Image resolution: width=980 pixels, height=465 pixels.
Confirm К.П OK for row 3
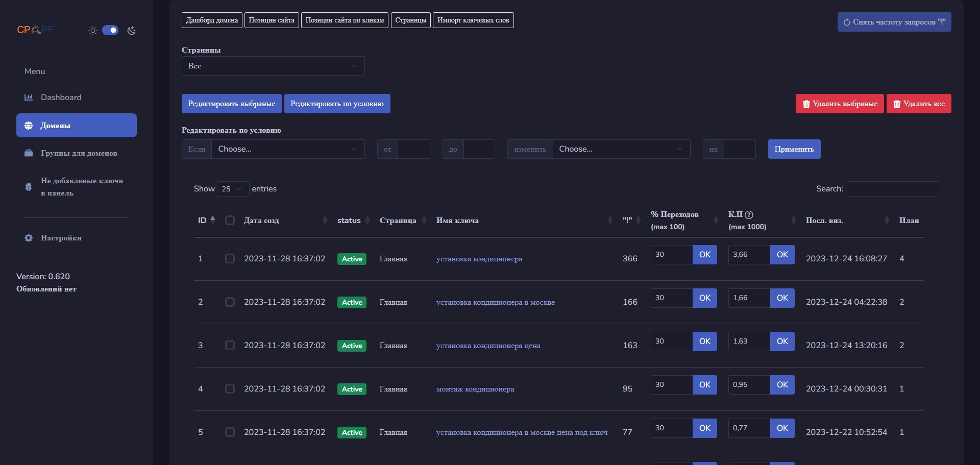click(782, 341)
